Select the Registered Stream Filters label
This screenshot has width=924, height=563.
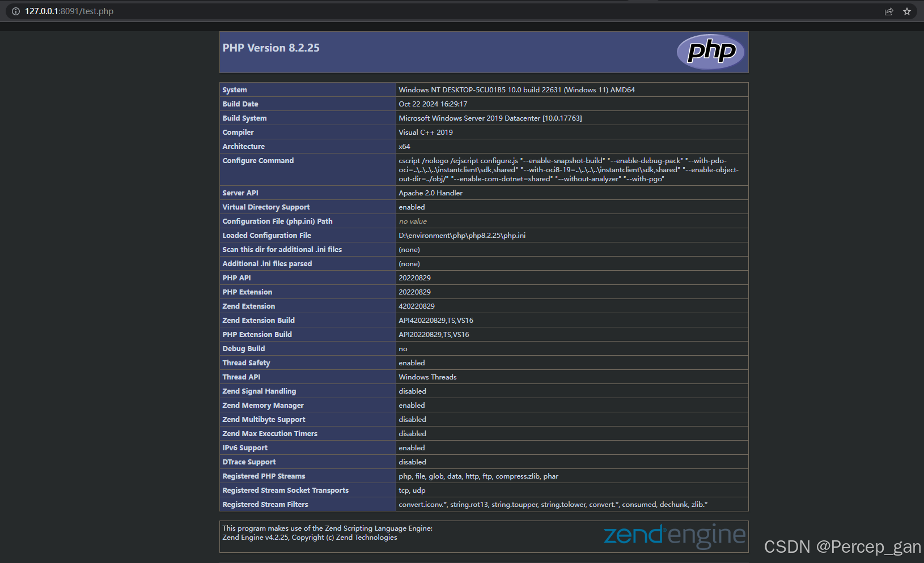coord(265,505)
